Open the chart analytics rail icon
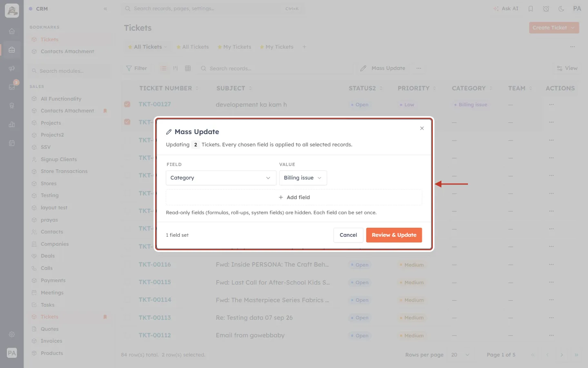The image size is (588, 368). (12, 124)
